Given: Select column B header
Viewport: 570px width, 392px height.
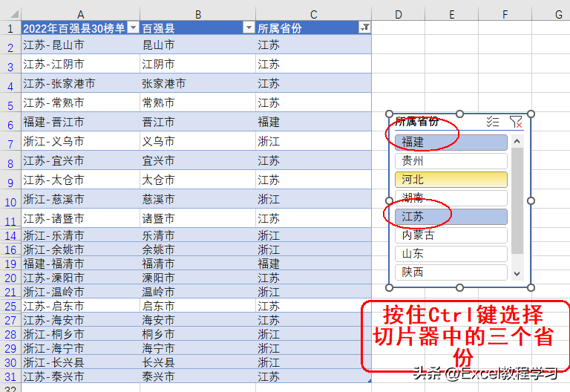Looking at the screenshot, I should tap(197, 14).
